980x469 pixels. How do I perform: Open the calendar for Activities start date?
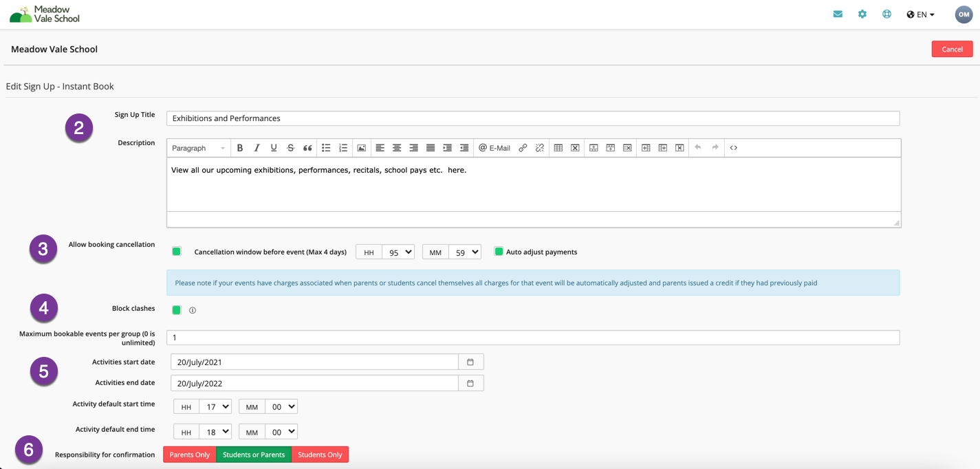[x=470, y=362]
